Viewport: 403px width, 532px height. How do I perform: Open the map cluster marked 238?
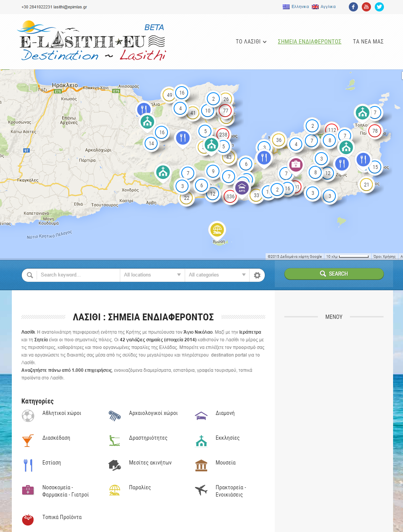pyautogui.click(x=223, y=135)
